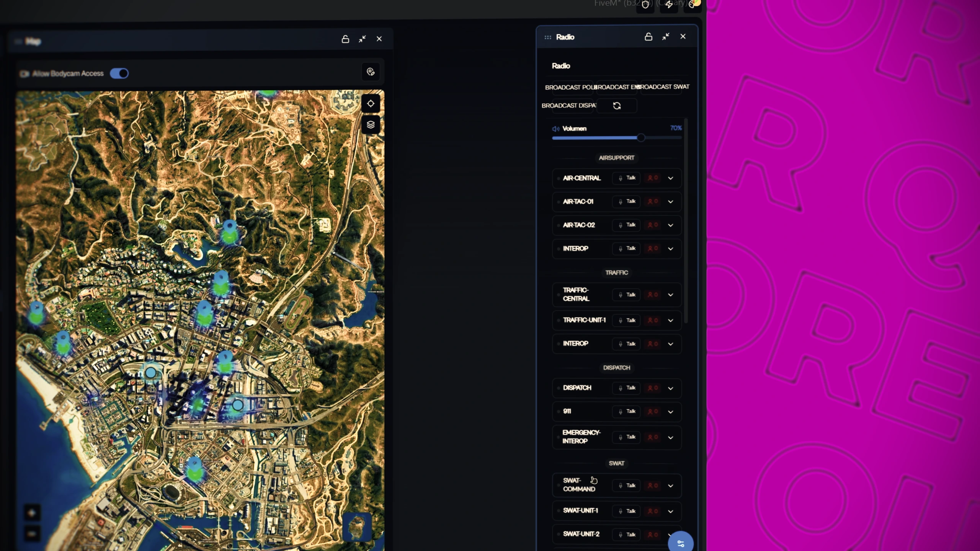Click the Radio panel drag handle dots
The height and width of the screenshot is (551, 980).
click(548, 37)
